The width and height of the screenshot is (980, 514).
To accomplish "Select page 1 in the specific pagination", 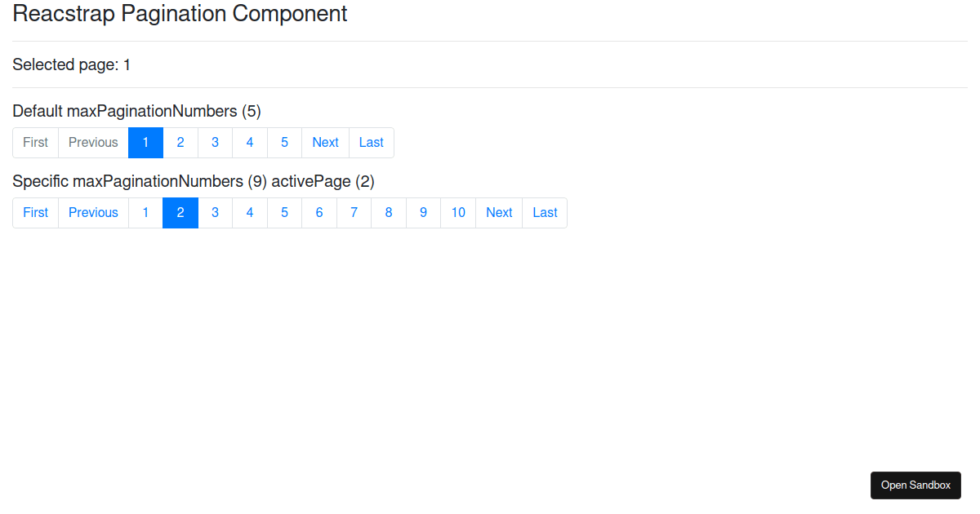I will coord(145,212).
